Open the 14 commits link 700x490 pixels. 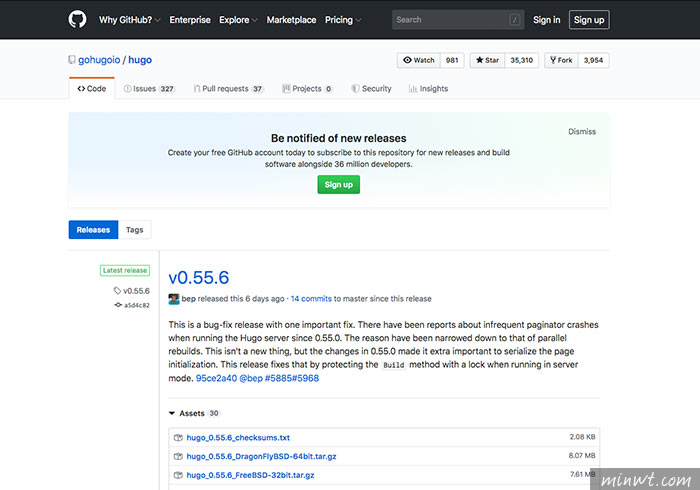311,299
